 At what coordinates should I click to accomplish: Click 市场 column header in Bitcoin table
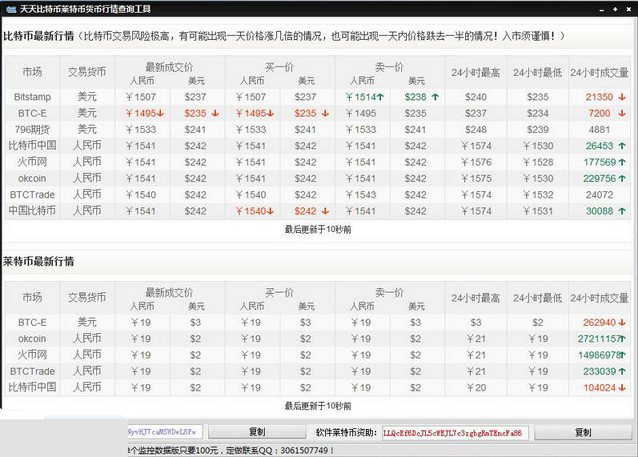point(32,72)
